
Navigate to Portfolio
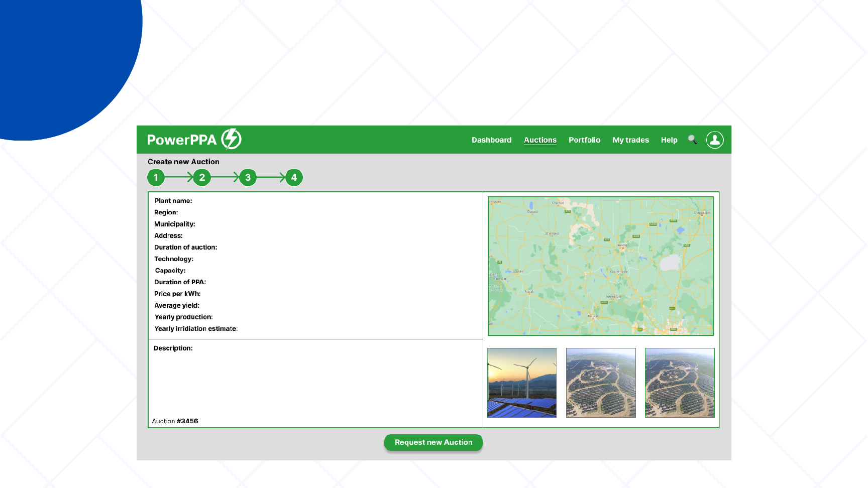[584, 140]
